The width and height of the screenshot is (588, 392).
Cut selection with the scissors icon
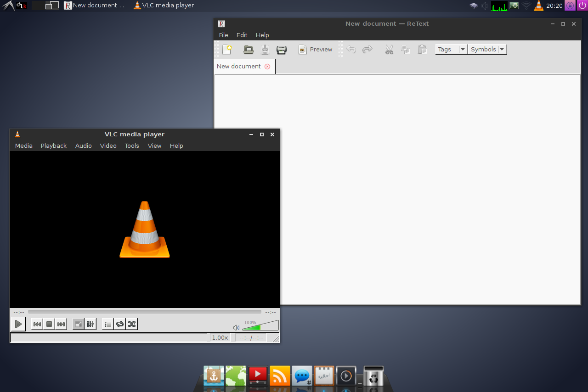click(389, 49)
